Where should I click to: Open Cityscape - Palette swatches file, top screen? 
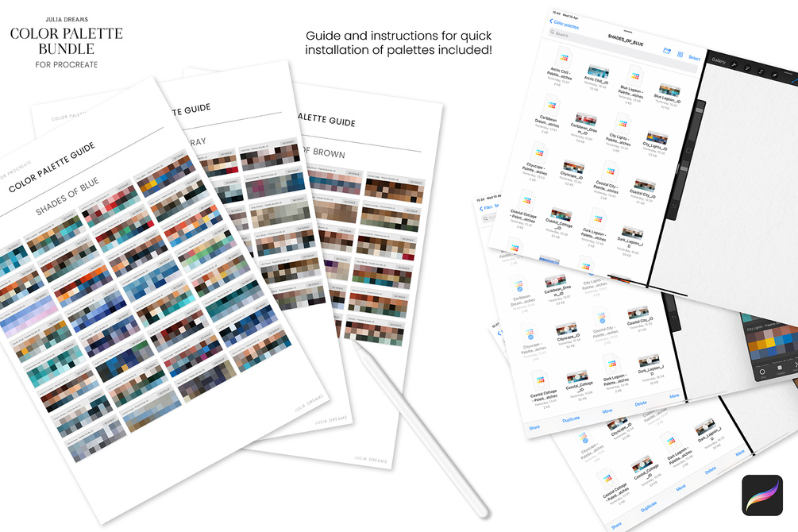[x=538, y=152]
